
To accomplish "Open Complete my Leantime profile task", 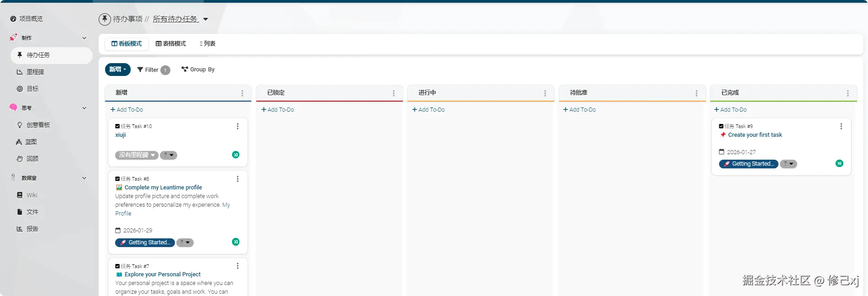I will (163, 188).
